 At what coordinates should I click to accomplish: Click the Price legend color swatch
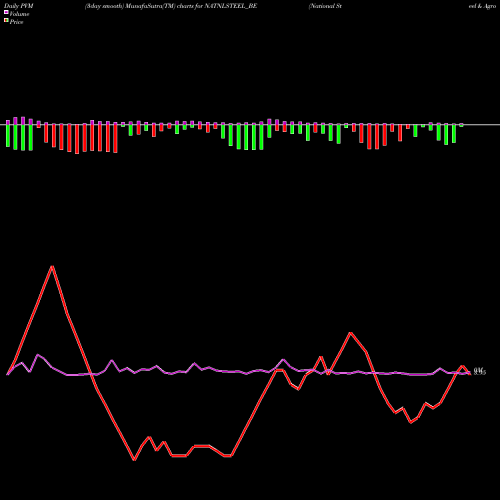click(x=6, y=21)
